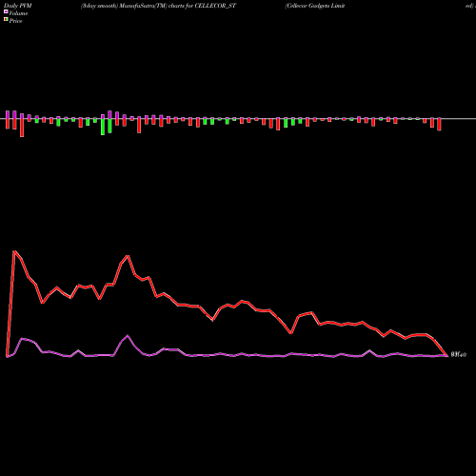Click the magenta Volume legend swatch
476x476 pixels.
click(6, 11)
